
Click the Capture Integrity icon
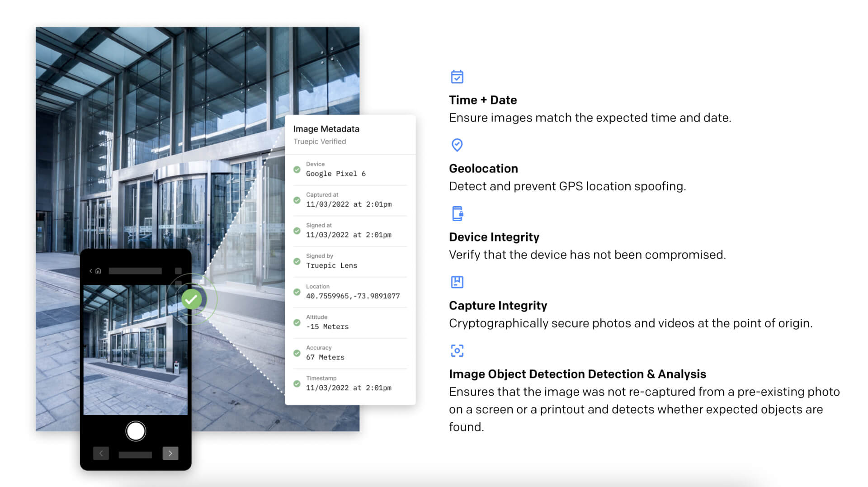[x=457, y=282]
